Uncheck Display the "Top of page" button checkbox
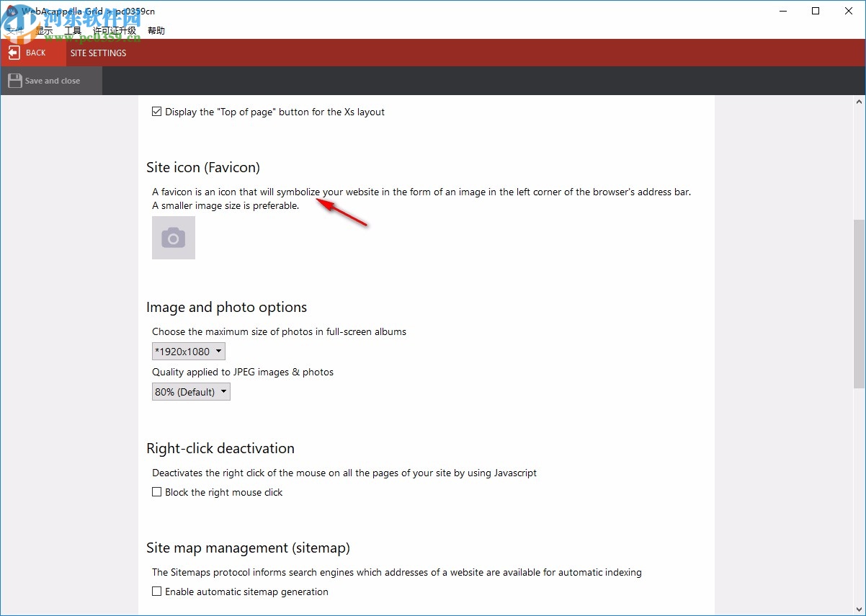The width and height of the screenshot is (866, 616). [157, 112]
